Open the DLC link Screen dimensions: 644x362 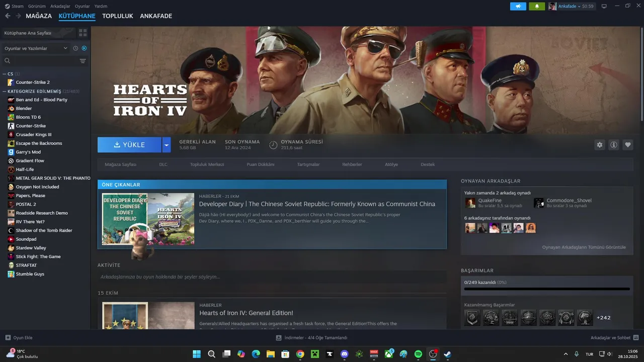163,164
